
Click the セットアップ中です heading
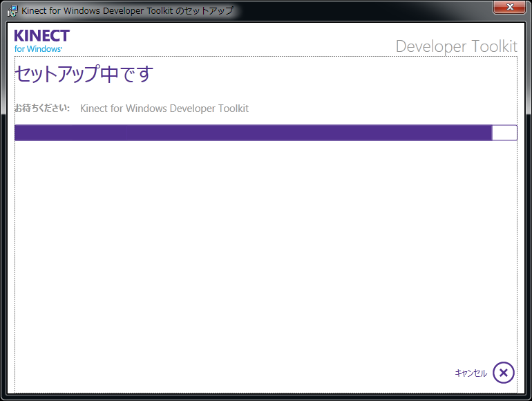click(x=84, y=74)
